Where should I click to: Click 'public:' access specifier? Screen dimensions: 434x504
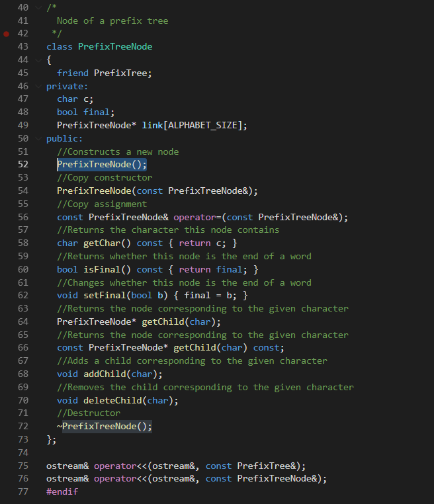point(64,139)
